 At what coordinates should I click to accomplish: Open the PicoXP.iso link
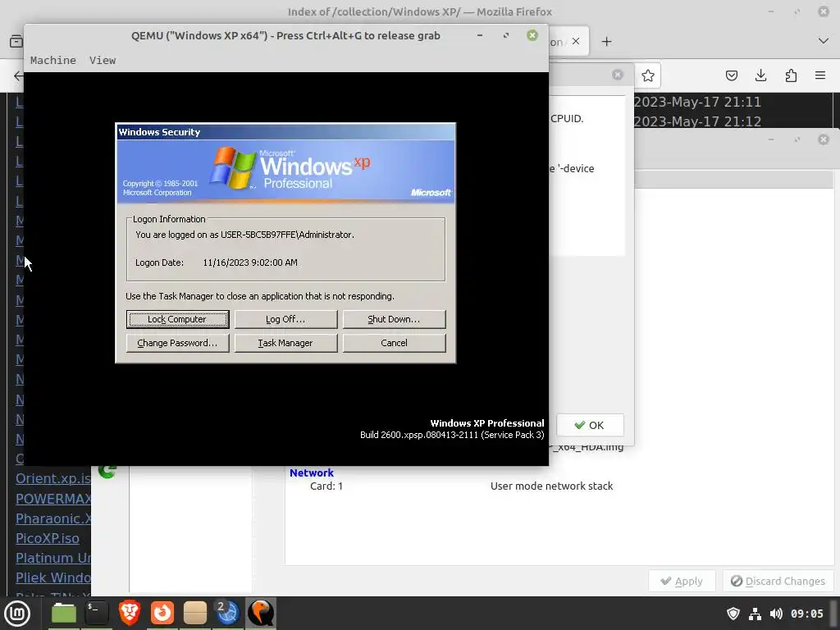tap(47, 538)
